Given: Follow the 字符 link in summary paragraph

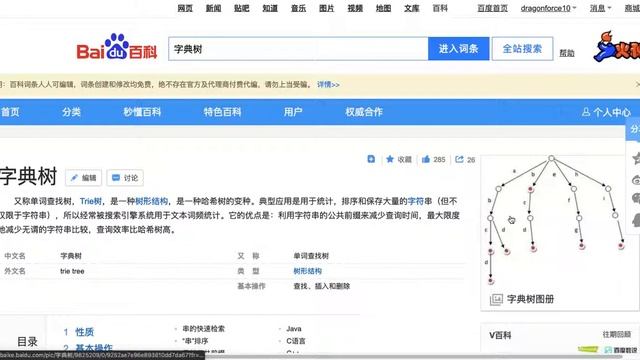Looking at the screenshot, I should click(416, 201).
